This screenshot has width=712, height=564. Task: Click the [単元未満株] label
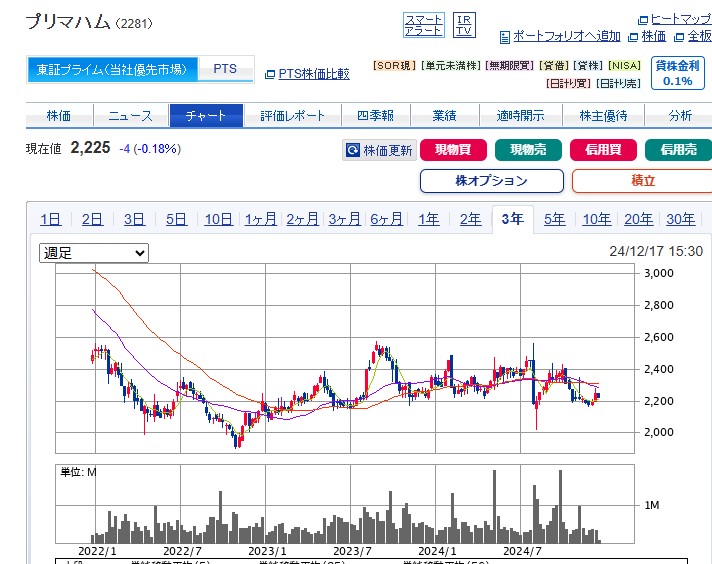point(450,66)
